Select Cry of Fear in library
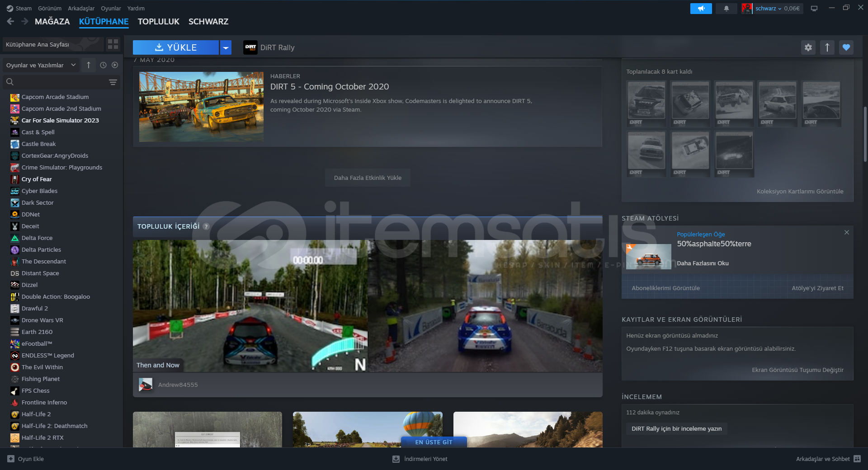 pos(37,179)
